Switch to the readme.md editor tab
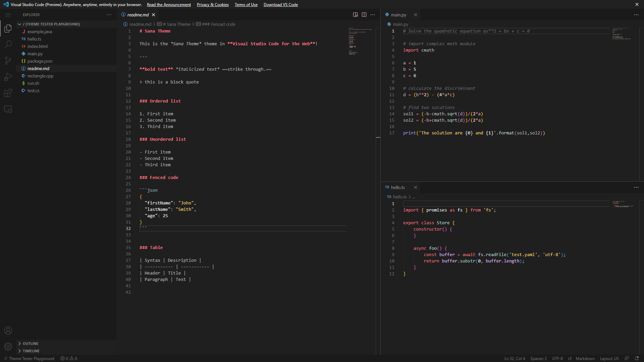Screen dimensions: 644x362 (x=138, y=15)
